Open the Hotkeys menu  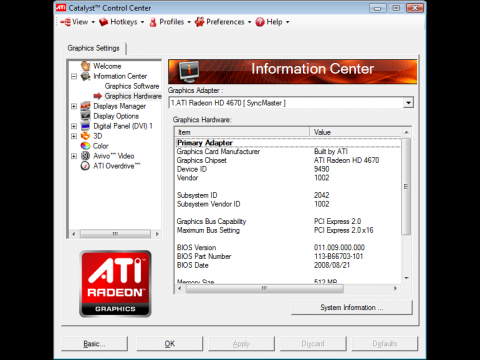point(122,22)
